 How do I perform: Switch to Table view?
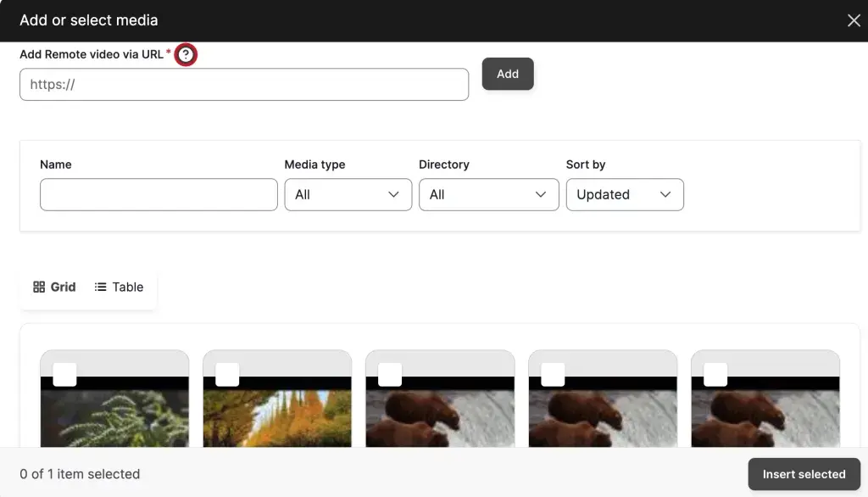[120, 287]
